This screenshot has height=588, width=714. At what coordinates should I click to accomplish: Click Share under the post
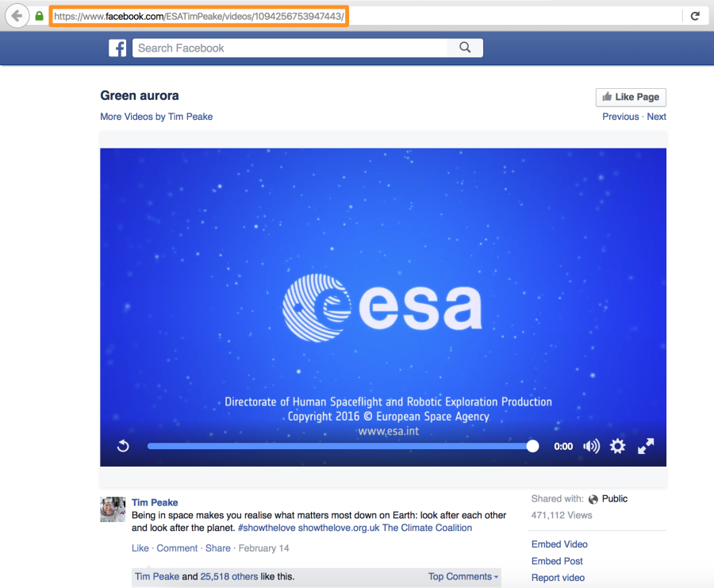pyautogui.click(x=217, y=548)
